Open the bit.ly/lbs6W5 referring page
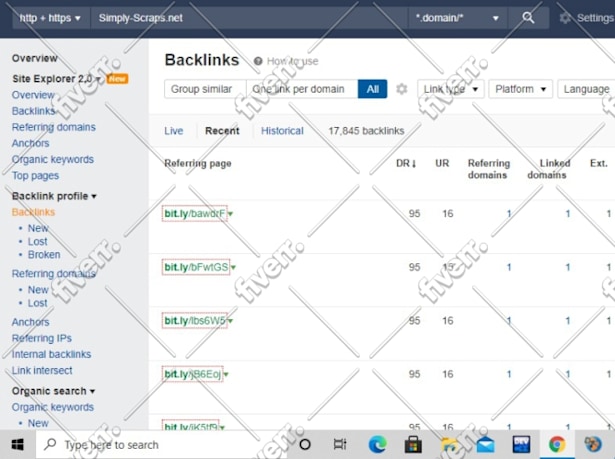615x459 pixels. point(195,321)
